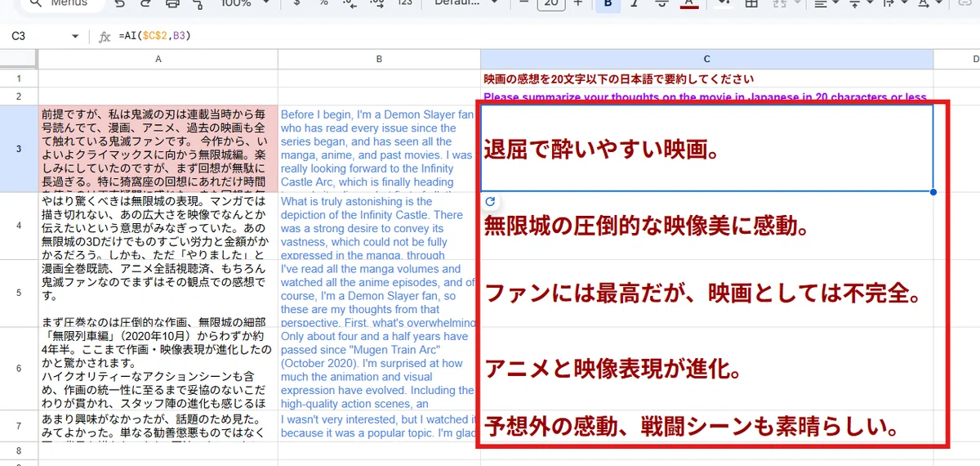980x466 pixels.
Task: Select cell with 映画の感想を20文字以下 prompt
Action: pyautogui.click(x=706, y=78)
